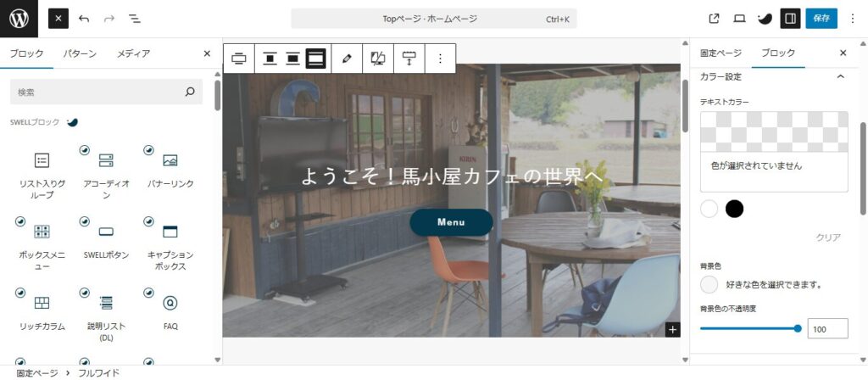Click the pencil edit toolbar icon
868x380 pixels.
[x=347, y=59]
